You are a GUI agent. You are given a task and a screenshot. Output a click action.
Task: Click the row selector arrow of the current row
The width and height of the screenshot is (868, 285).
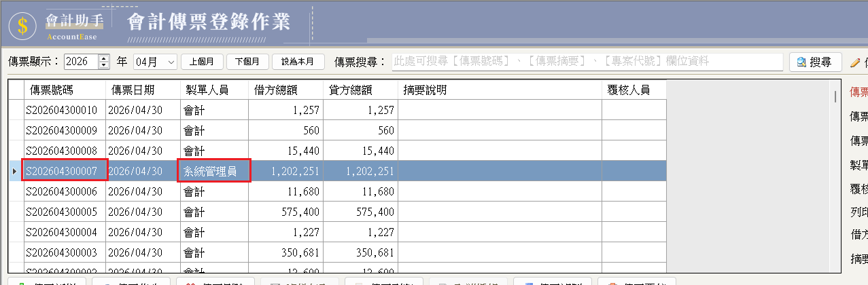click(16, 171)
